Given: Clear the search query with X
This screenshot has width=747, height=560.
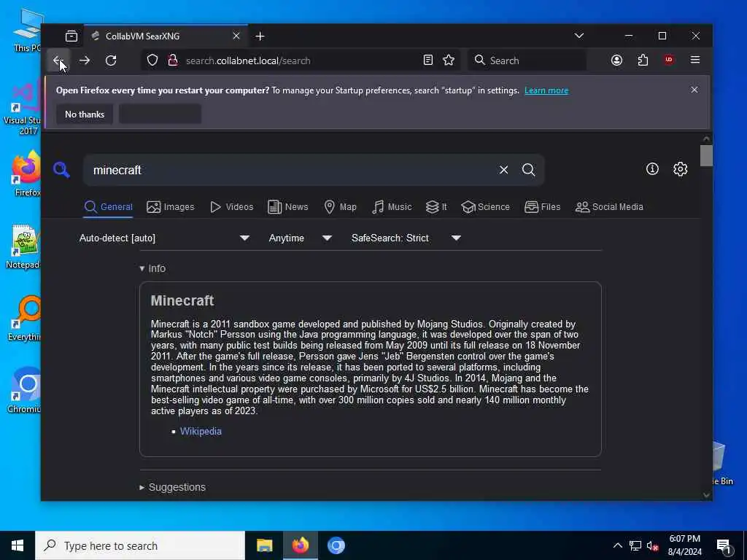Looking at the screenshot, I should (503, 170).
